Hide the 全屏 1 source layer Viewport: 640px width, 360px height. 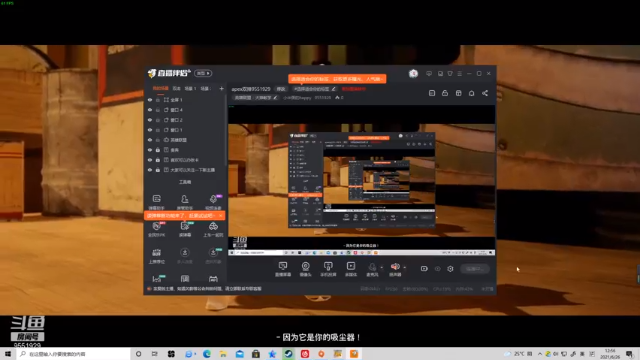(x=150, y=100)
